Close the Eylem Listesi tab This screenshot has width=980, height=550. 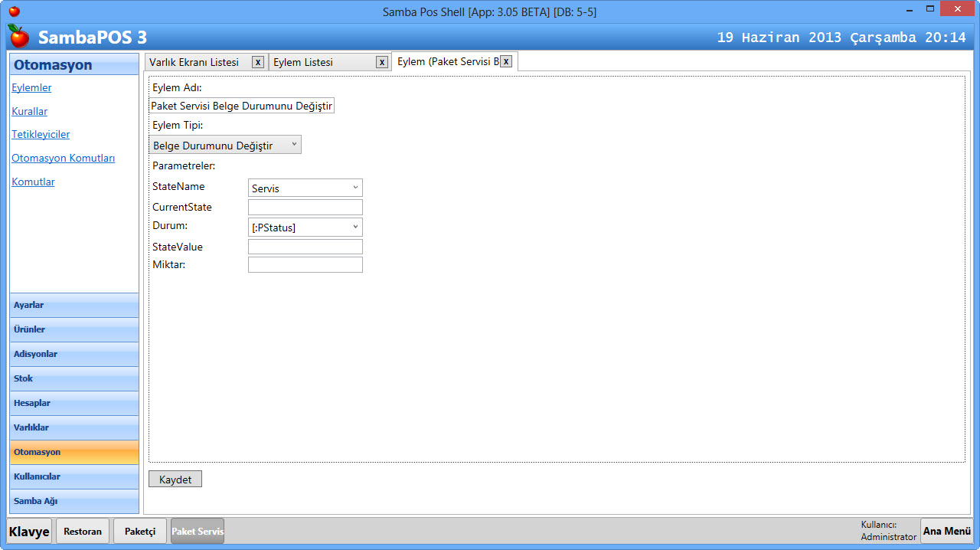click(x=382, y=62)
